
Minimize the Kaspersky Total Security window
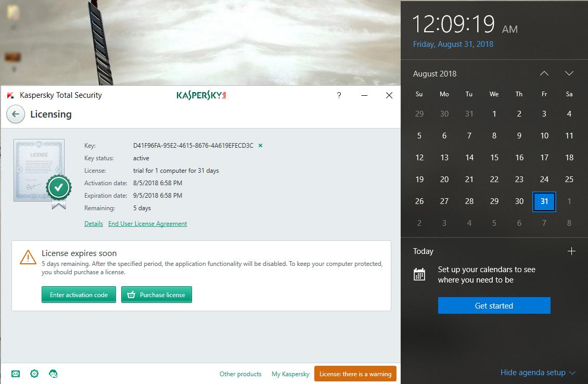pos(364,95)
